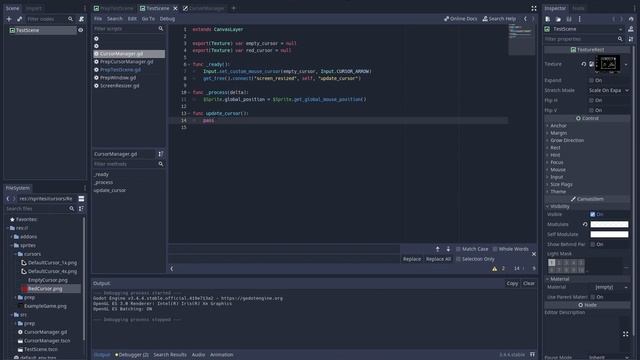Toggle TestScene node visibility eye
Viewport: 640px width, 360px height.
(x=80, y=30)
